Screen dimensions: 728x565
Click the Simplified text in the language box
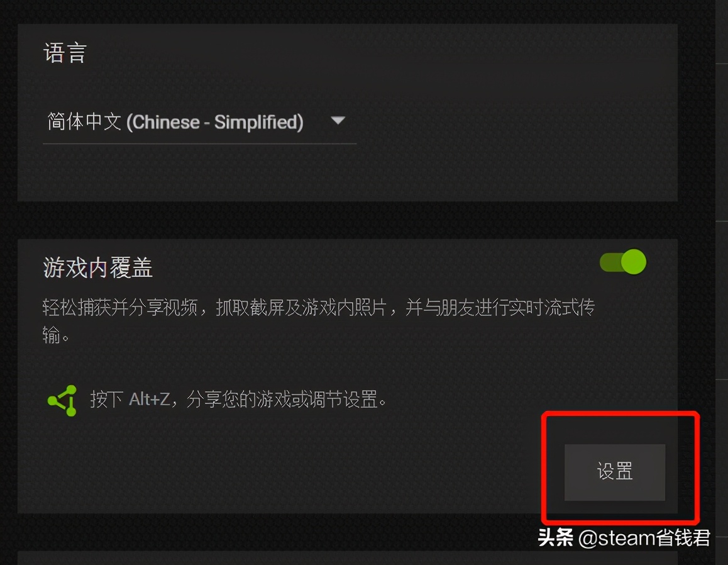pos(258,123)
